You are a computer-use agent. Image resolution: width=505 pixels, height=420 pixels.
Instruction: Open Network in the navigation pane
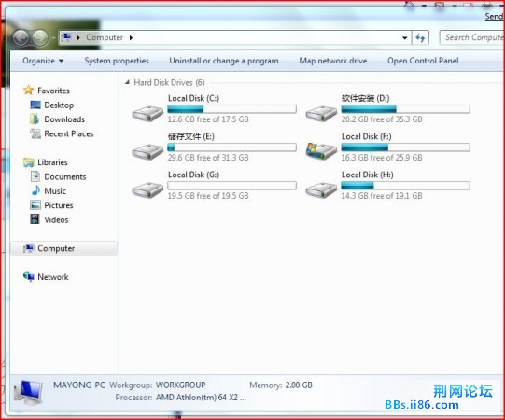[53, 277]
